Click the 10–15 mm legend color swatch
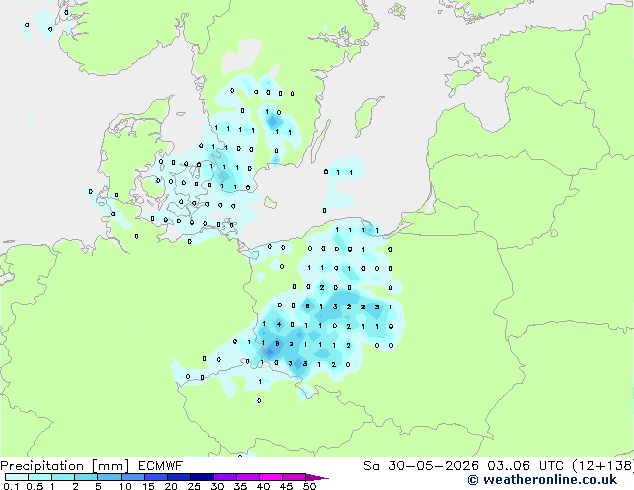The width and height of the screenshot is (634, 490). click(x=132, y=477)
